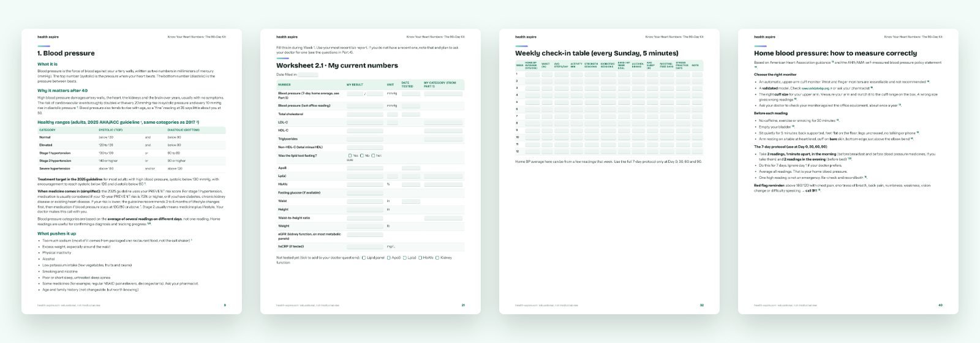This screenshot has width=980, height=343.
Task: Click the 'Red flag reminder' paragraph
Action: click(x=843, y=187)
